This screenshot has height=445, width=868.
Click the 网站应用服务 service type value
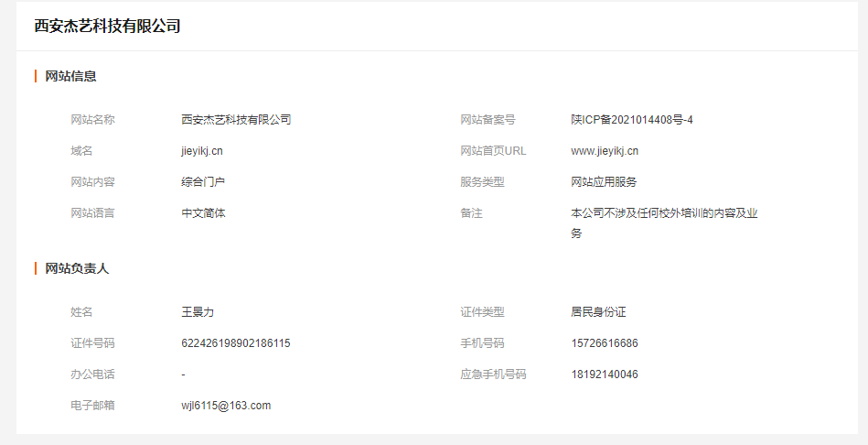[x=604, y=182]
